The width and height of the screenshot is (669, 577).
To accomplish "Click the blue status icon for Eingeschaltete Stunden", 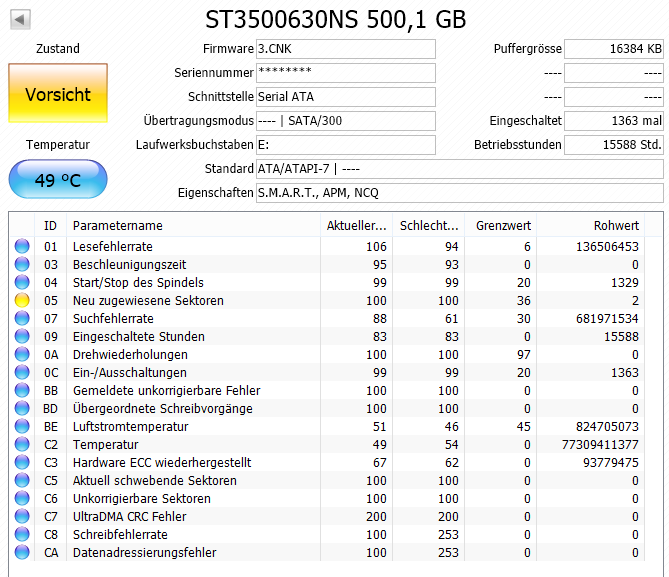I will 22,336.
